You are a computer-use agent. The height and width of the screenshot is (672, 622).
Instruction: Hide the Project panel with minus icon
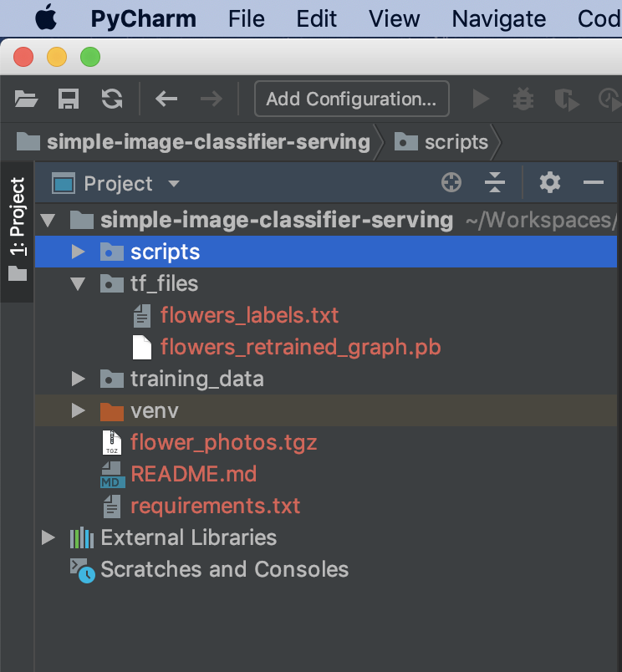pyautogui.click(x=594, y=183)
